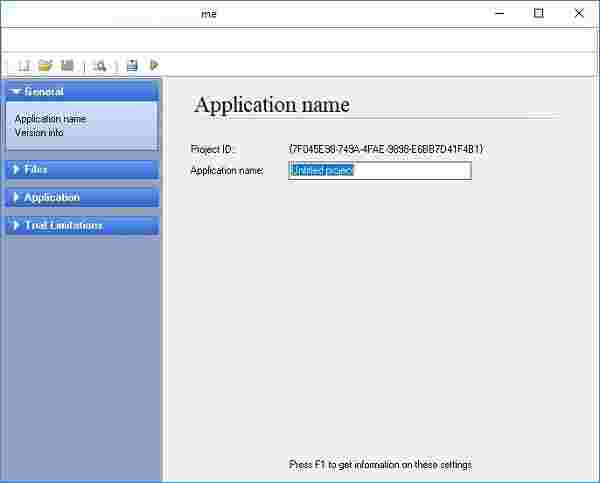Viewport: 600px width, 483px height.
Task: Click the Open project folder icon
Action: pos(45,65)
